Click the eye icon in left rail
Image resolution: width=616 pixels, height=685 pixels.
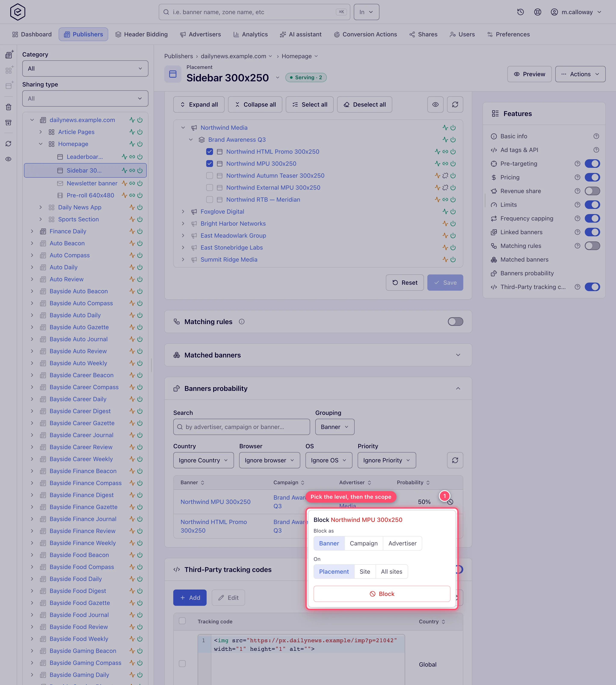click(x=9, y=159)
